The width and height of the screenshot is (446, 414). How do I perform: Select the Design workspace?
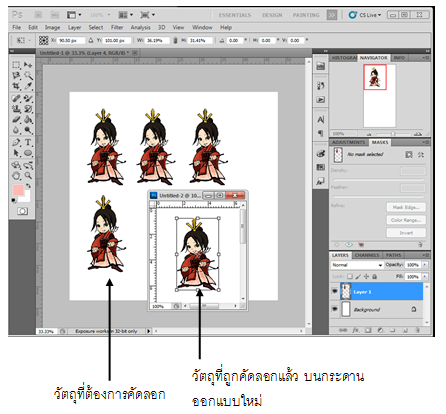click(272, 15)
